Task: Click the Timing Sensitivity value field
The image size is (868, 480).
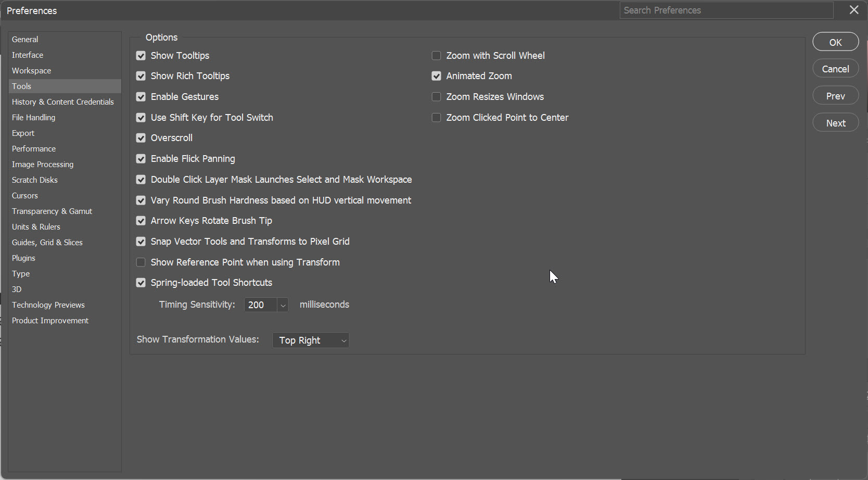Action: point(260,305)
